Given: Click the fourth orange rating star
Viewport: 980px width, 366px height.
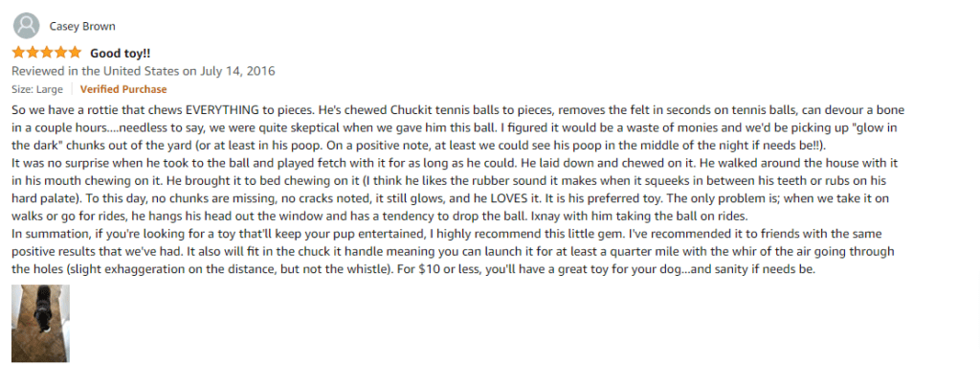Looking at the screenshot, I should point(60,52).
